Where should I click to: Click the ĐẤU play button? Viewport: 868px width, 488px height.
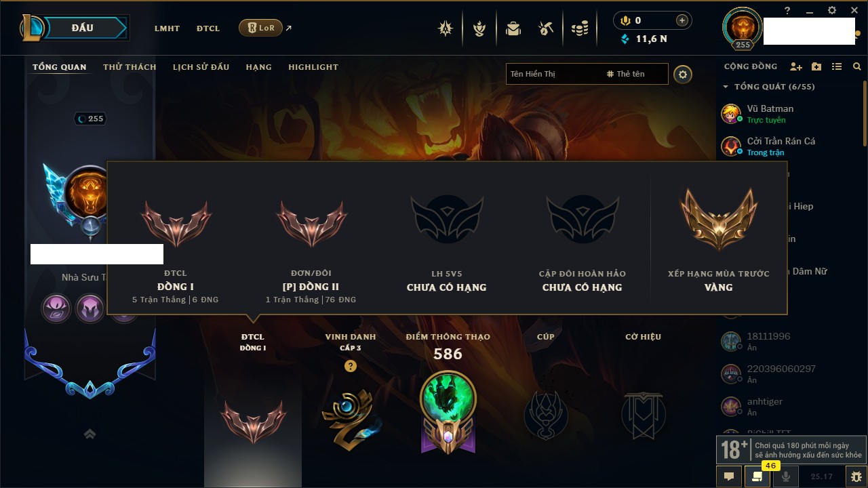point(82,28)
